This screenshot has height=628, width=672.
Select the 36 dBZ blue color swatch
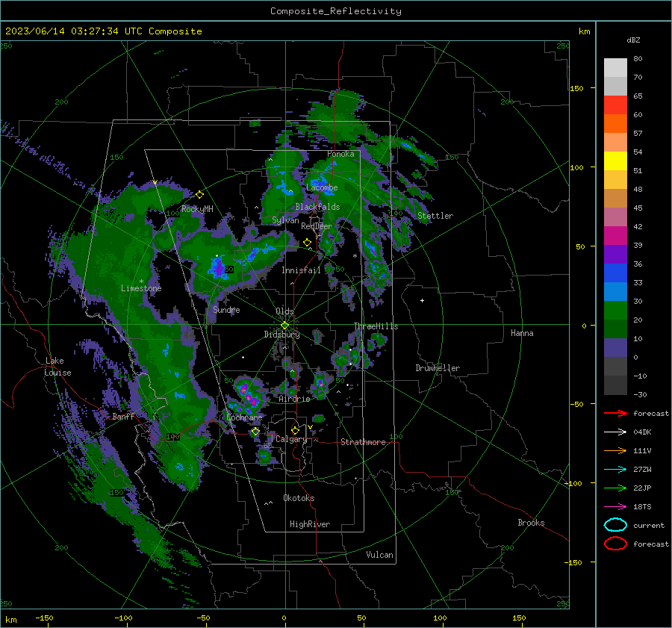[x=615, y=273]
